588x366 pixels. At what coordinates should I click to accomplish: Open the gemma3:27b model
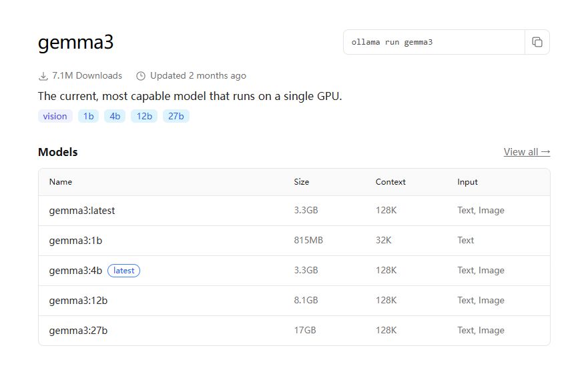[78, 331]
